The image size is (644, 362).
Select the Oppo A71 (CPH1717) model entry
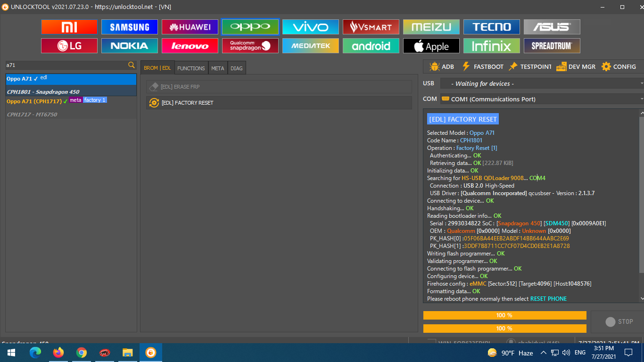click(x=71, y=101)
